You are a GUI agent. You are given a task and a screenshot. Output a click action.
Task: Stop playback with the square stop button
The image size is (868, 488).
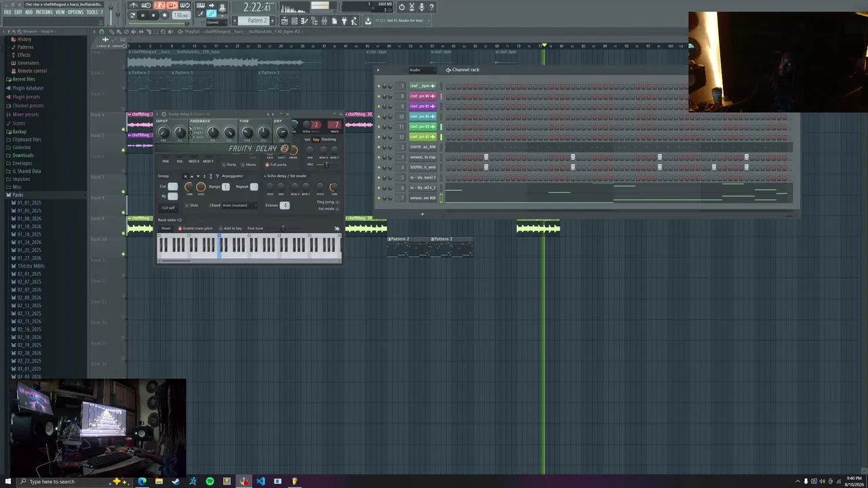pyautogui.click(x=153, y=16)
